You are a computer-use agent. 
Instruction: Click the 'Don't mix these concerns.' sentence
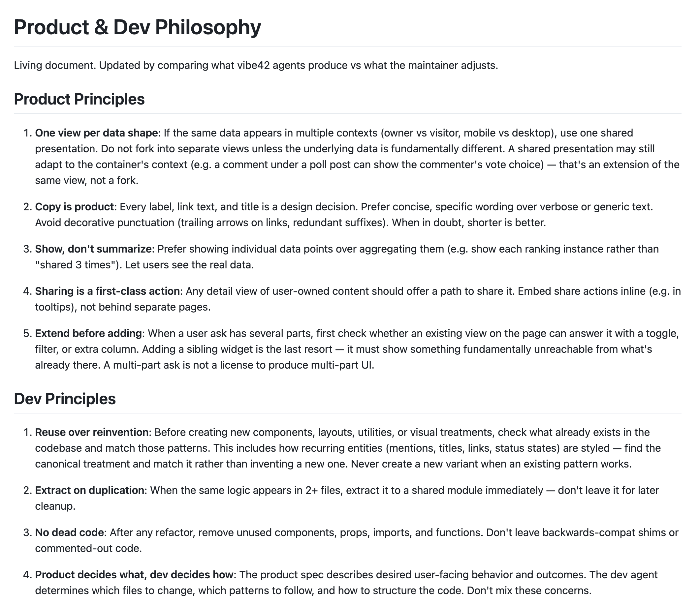point(529,591)
